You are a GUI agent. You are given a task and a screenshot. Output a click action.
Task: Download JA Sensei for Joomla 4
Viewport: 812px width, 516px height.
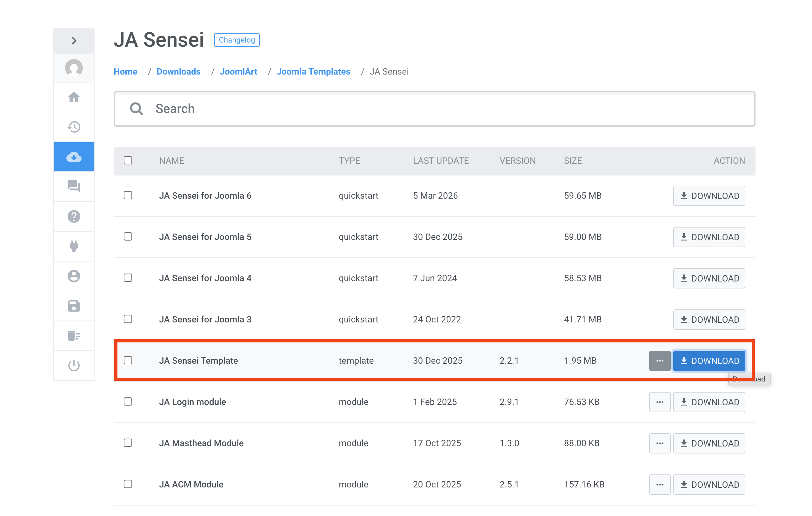click(709, 278)
